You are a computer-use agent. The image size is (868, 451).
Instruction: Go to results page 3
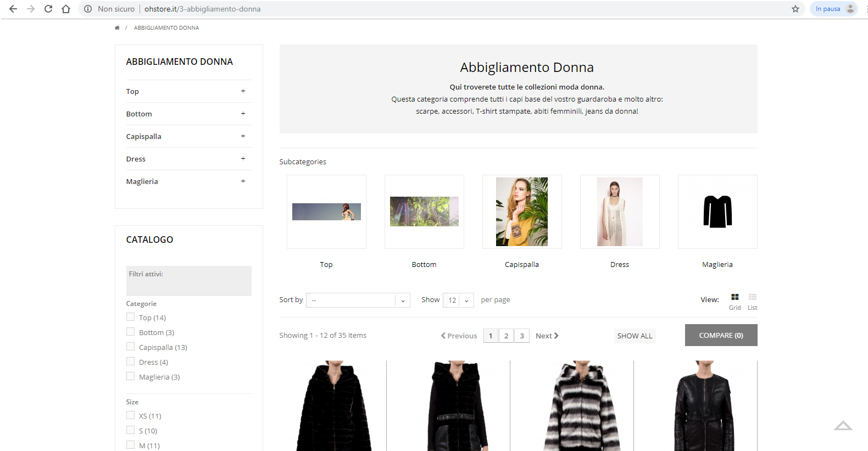(522, 336)
